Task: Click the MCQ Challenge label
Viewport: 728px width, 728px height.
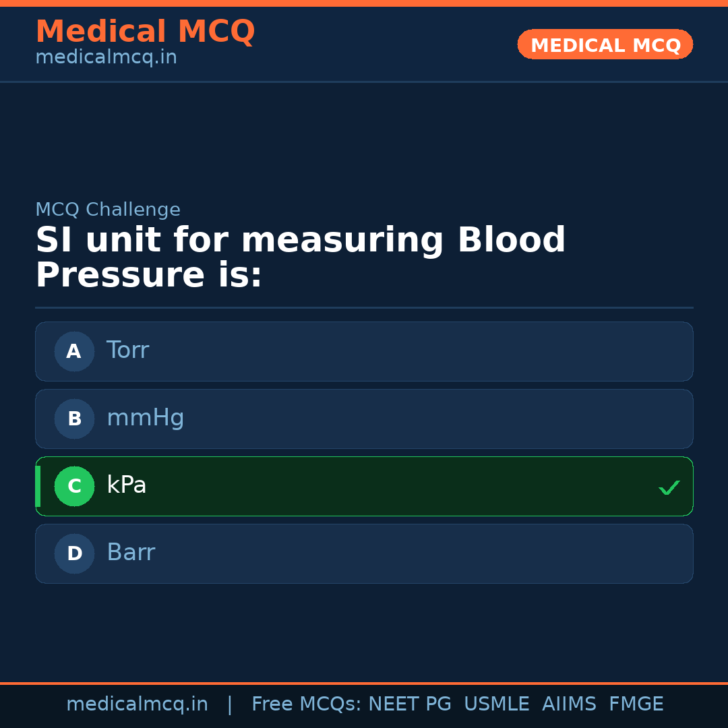Action: click(108, 210)
